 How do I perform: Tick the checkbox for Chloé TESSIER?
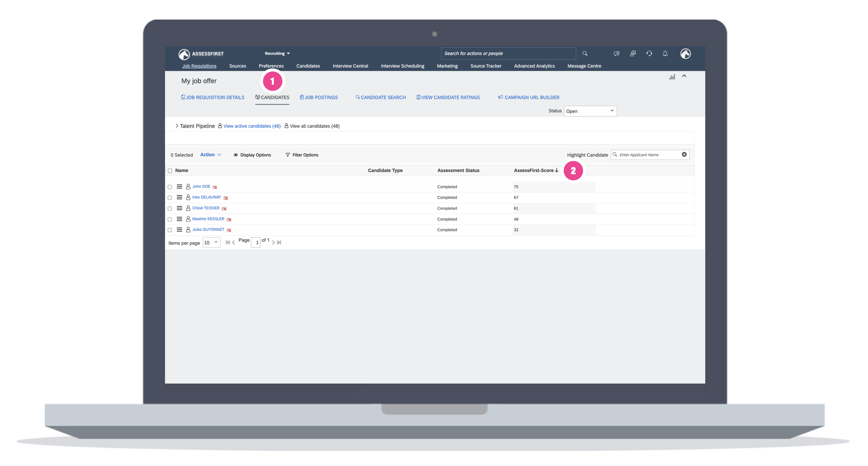tap(170, 209)
